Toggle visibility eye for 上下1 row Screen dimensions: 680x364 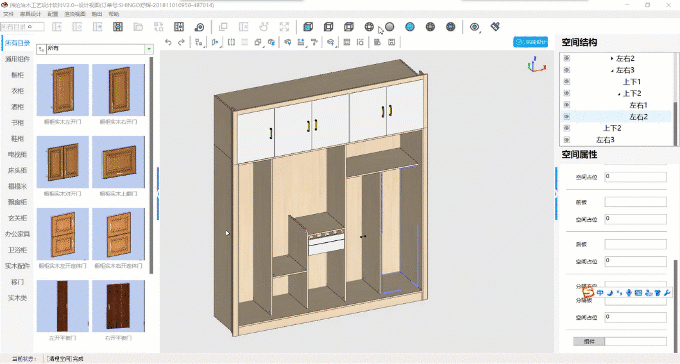pos(566,82)
